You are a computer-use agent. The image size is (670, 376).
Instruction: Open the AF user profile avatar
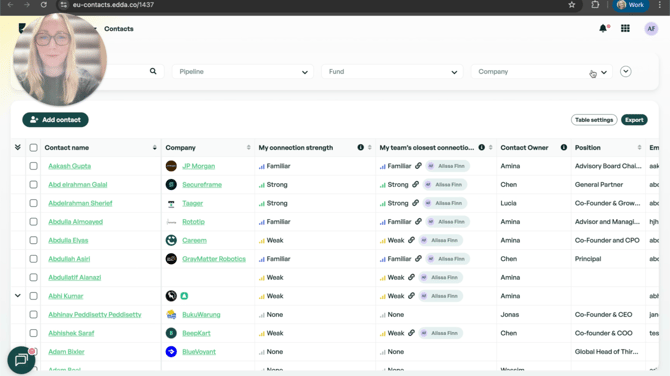pos(651,29)
